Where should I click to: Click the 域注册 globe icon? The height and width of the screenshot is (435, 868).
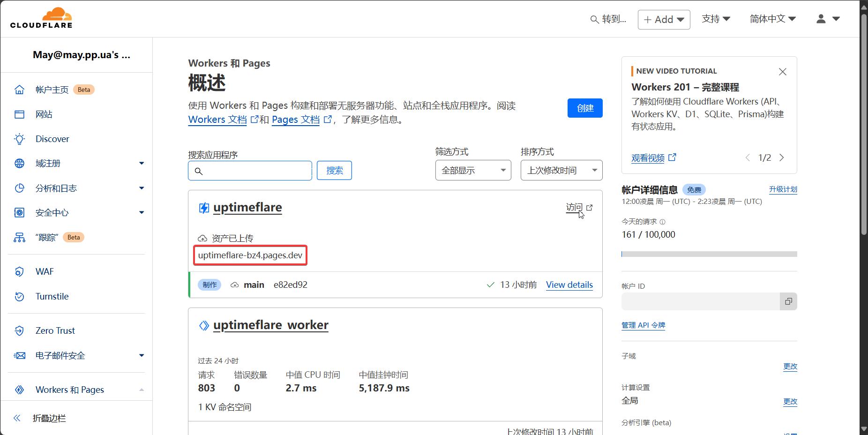click(x=19, y=163)
